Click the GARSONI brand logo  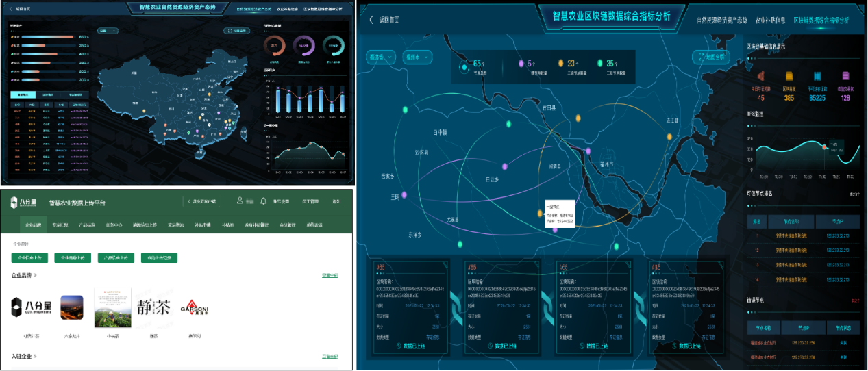[195, 307]
